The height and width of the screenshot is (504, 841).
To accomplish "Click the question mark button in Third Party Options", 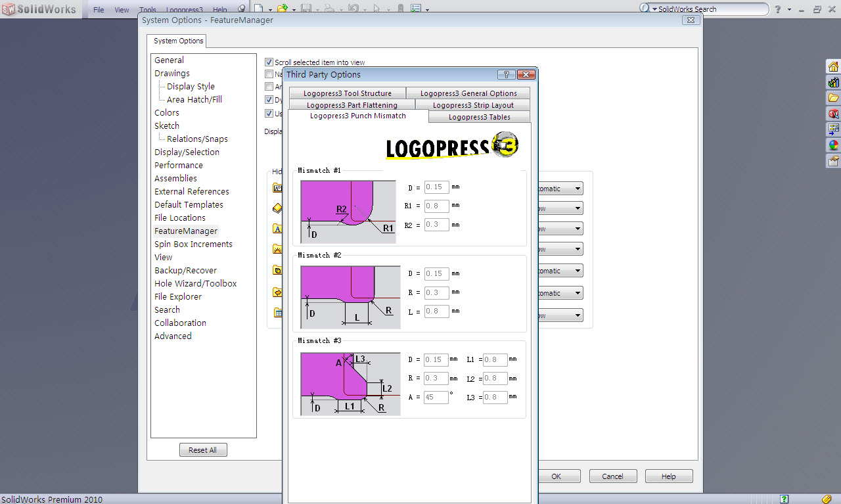I will coord(506,74).
